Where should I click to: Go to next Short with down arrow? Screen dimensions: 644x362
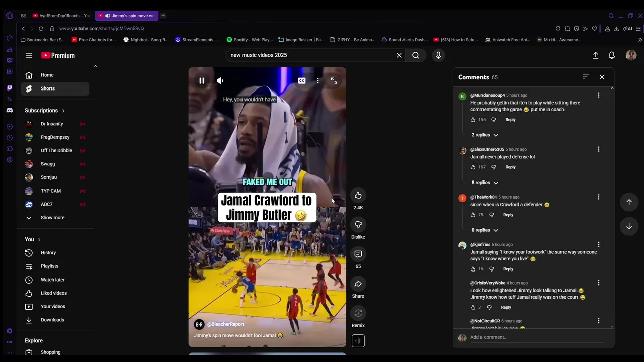629,226
